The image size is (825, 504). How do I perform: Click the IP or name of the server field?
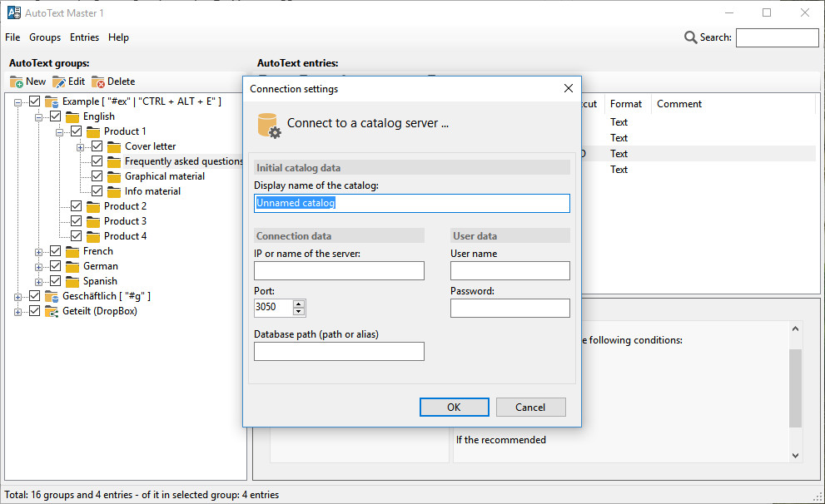click(x=339, y=270)
